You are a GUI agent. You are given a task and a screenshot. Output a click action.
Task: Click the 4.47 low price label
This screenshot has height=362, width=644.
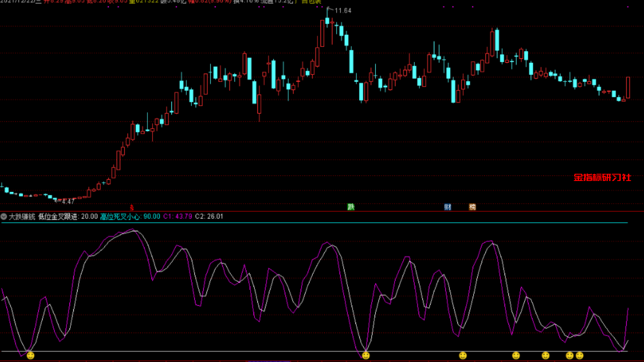click(x=68, y=201)
